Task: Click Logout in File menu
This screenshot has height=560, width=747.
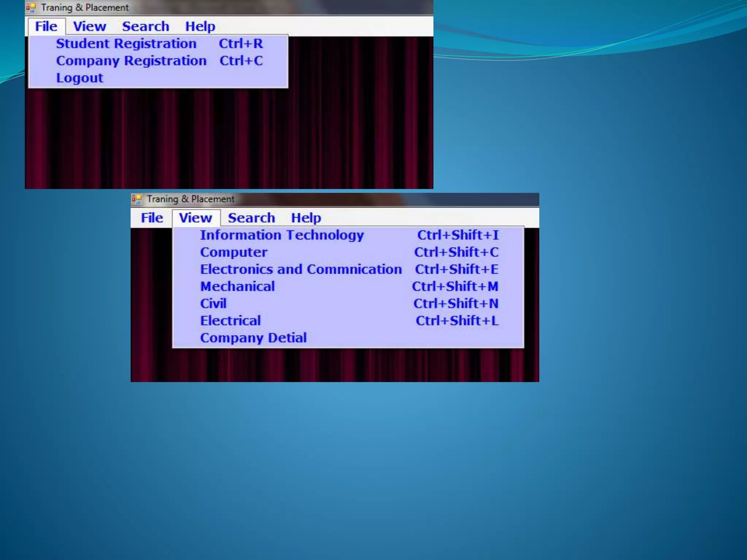Action: (x=80, y=78)
